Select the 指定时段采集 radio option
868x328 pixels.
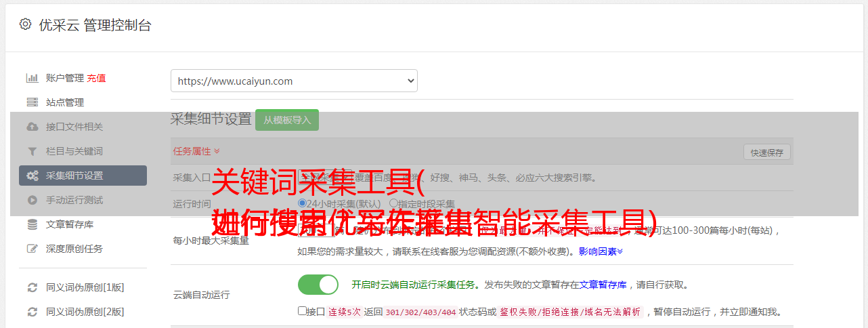[393, 203]
